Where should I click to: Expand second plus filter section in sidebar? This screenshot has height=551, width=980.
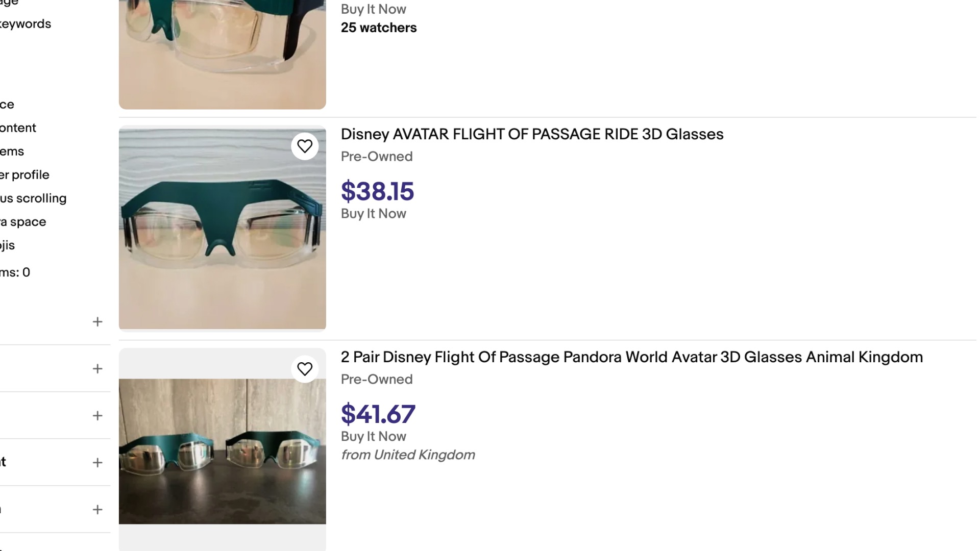click(97, 369)
